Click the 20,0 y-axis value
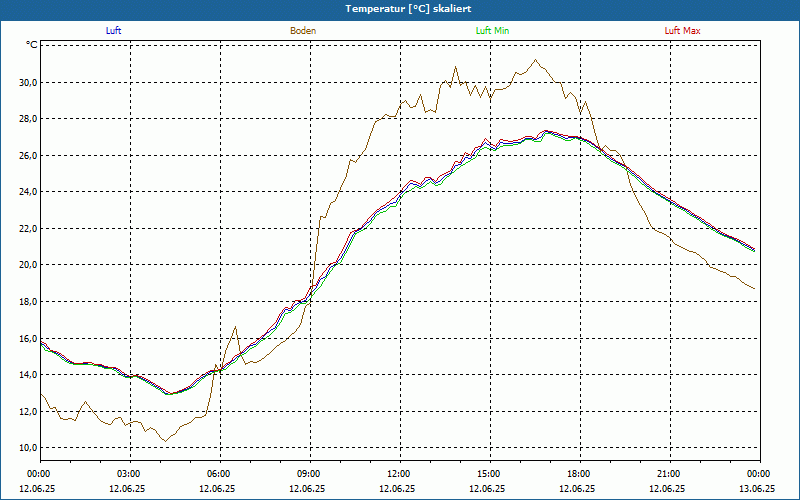The width and height of the screenshot is (800, 500). (29, 265)
